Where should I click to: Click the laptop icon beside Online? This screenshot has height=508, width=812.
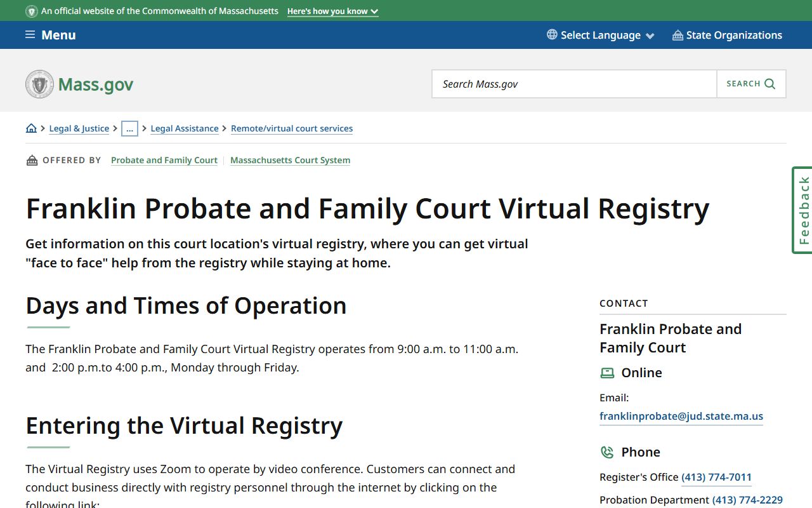(607, 373)
